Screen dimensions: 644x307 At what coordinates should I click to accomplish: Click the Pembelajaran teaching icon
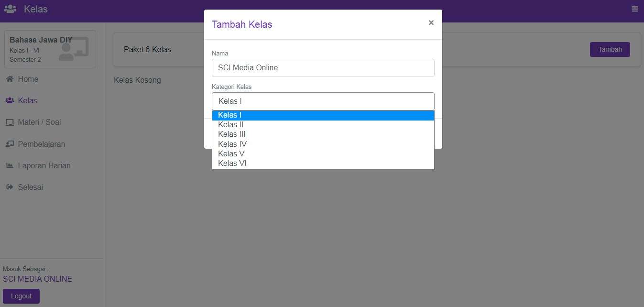coord(10,144)
